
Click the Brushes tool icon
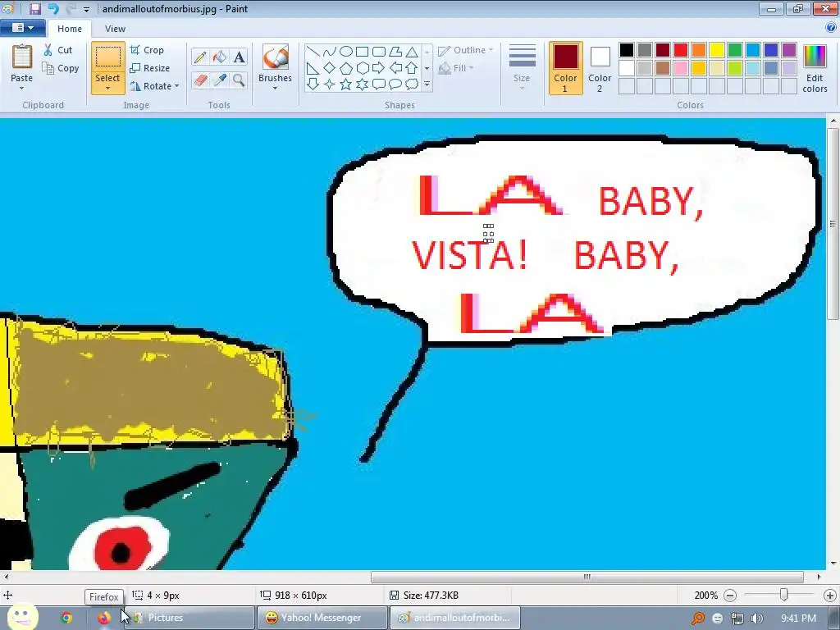[275, 57]
